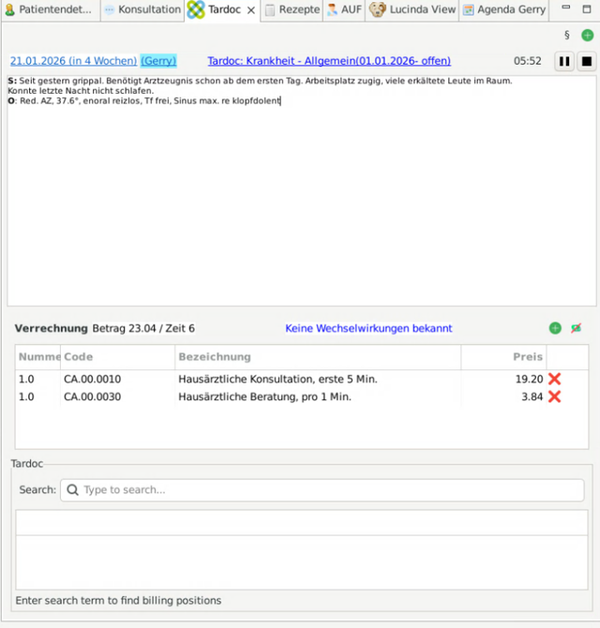Stop the consultation timer
The width and height of the screenshot is (600, 628).
586,61
